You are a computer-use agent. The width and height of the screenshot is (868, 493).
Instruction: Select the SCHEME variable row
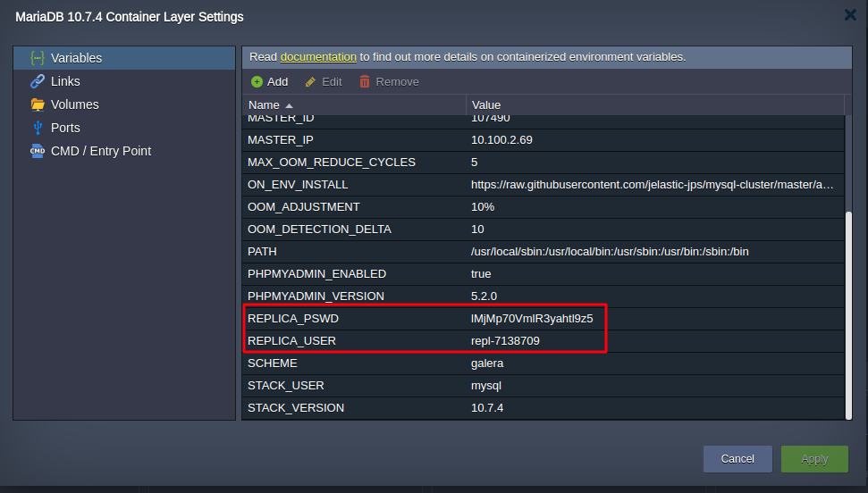pos(544,363)
